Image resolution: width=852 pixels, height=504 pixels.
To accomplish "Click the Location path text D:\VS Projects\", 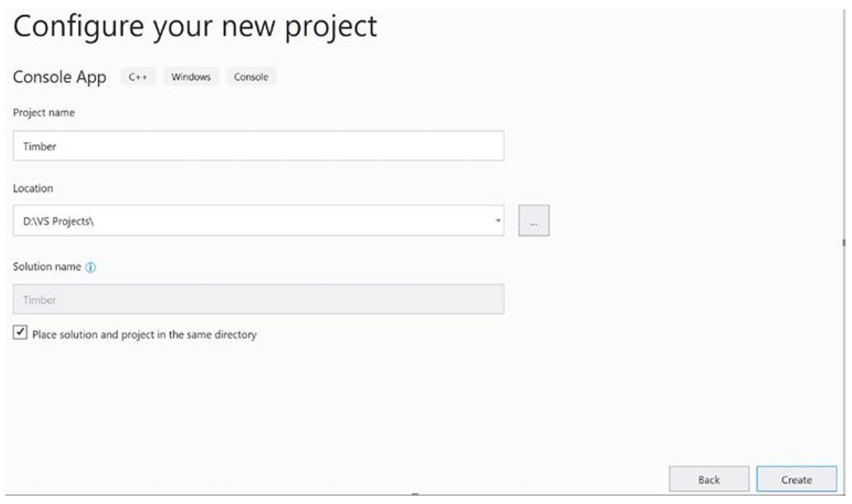I will [59, 221].
